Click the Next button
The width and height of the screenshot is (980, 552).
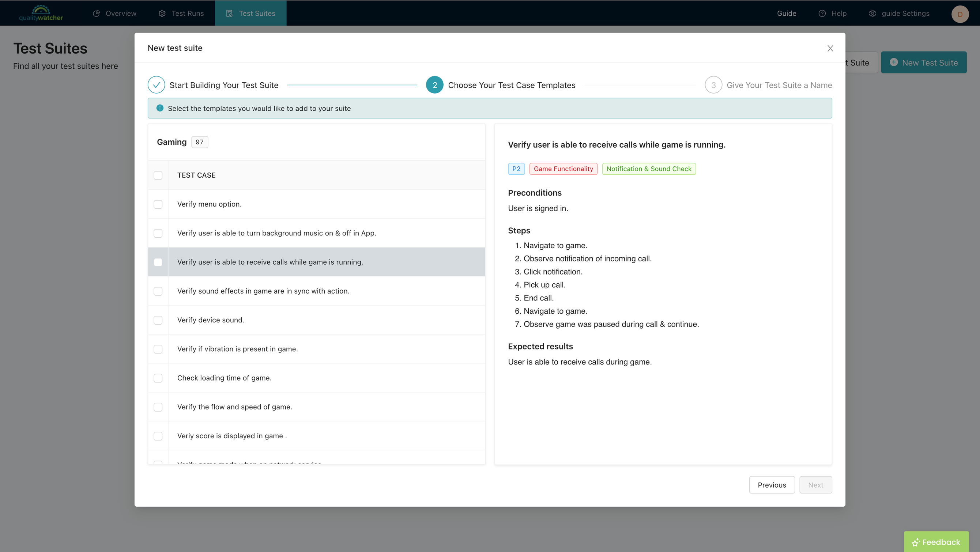(x=816, y=485)
